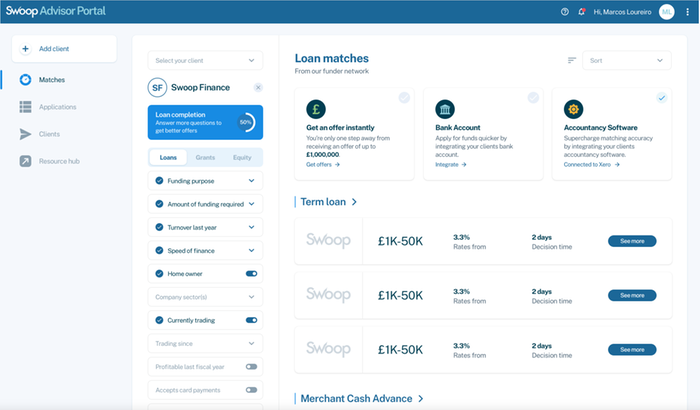Screen dimensions: 700x410
Task: Remove Swoop Finance with the X icon
Action: [x=258, y=88]
